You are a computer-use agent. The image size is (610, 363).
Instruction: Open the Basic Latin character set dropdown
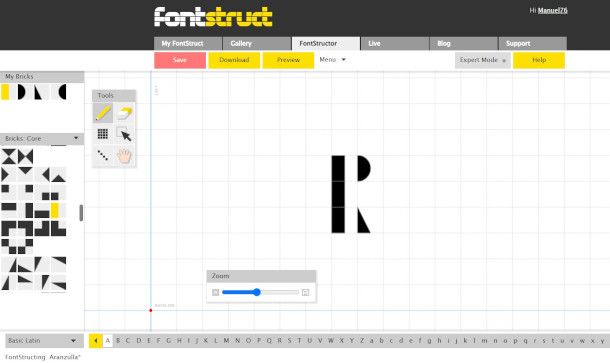(x=44, y=340)
